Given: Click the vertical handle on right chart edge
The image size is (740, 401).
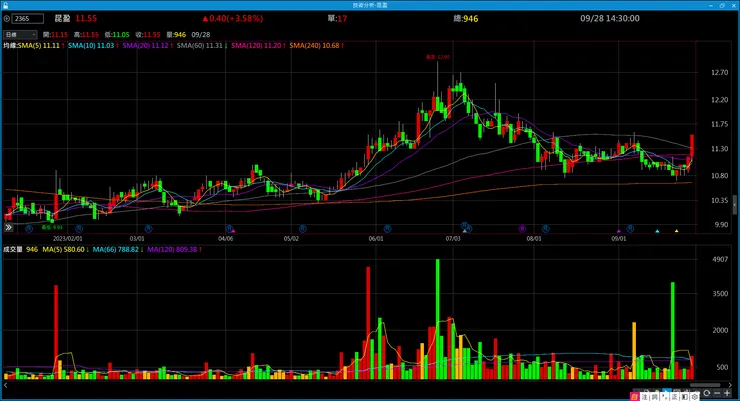Looking at the screenshot, I should pyautogui.click(x=734, y=205).
